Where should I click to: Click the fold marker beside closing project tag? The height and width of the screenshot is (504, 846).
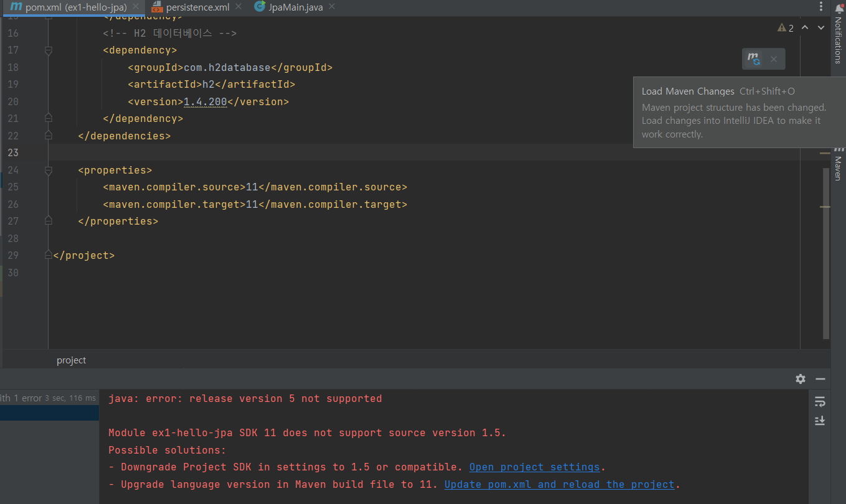pos(48,255)
